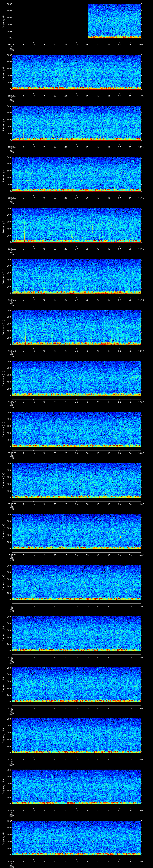
Task: Click the 10:00 end tick of first spectrogram
Action: (141, 44)
